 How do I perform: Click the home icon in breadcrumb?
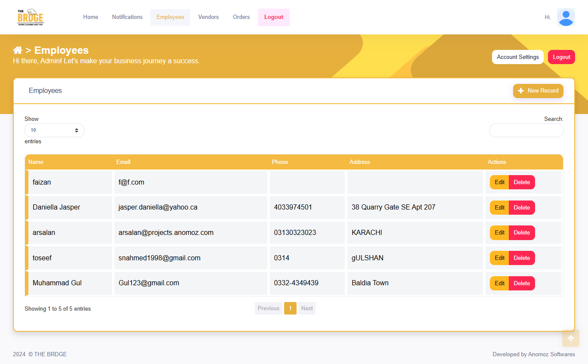[18, 50]
